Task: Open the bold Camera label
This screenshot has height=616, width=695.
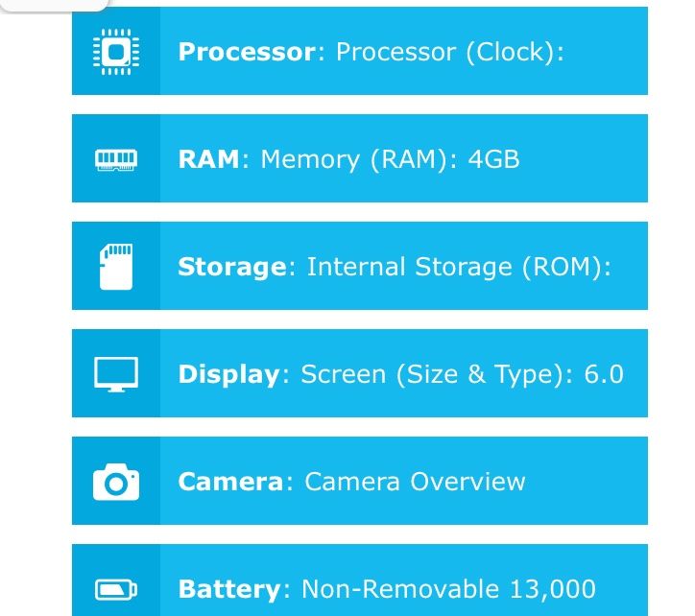Action: (x=230, y=482)
